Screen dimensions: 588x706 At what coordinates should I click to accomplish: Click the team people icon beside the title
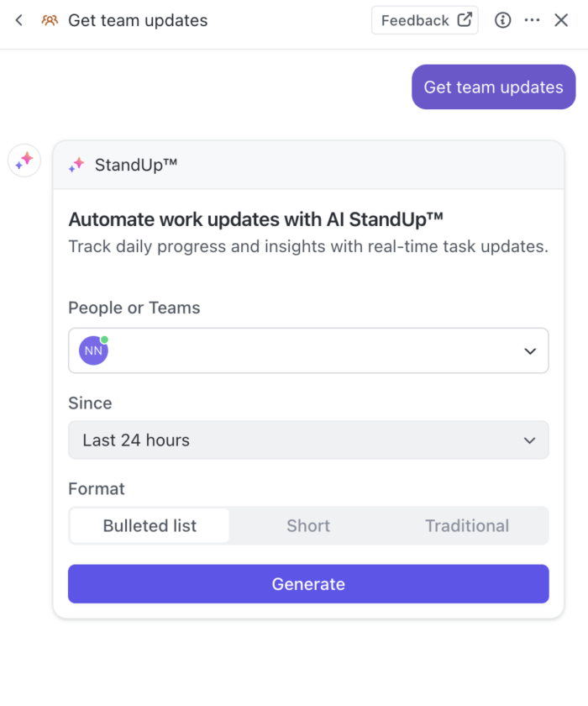(x=50, y=20)
